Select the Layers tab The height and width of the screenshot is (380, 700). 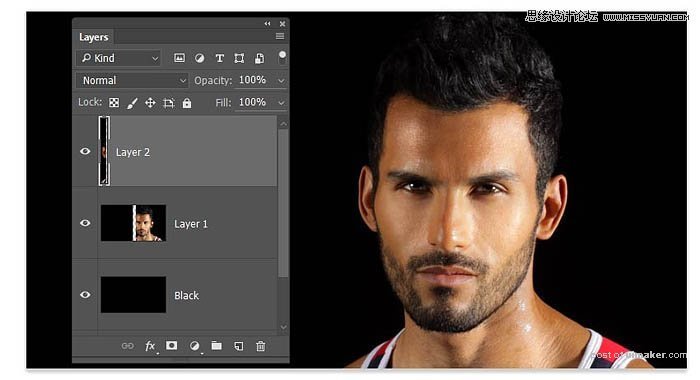click(x=94, y=37)
